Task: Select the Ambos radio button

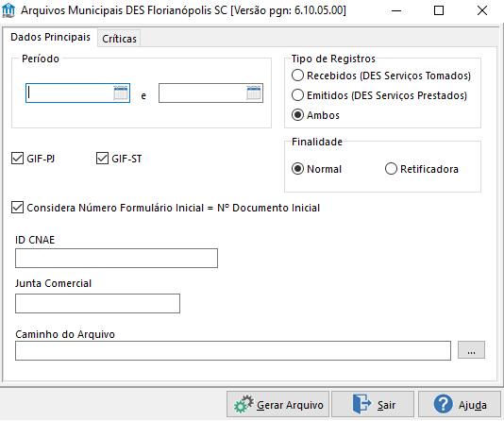Action: click(297, 115)
